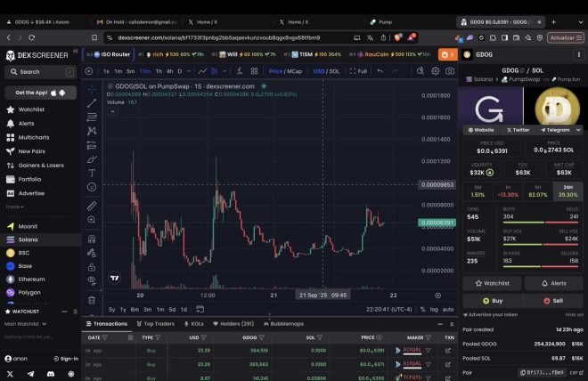Select the 1H price change tab
The image size is (588, 381).
click(x=508, y=191)
